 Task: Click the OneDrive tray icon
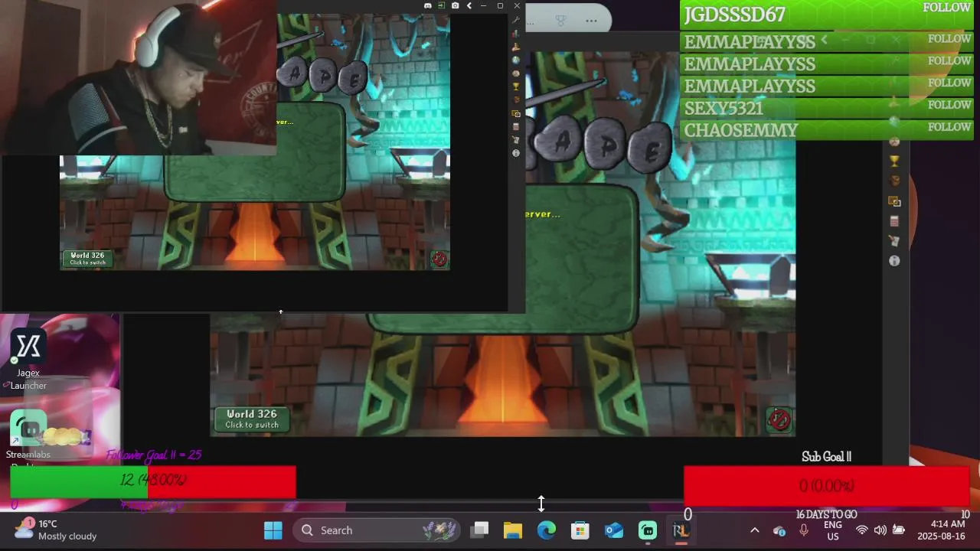click(x=779, y=530)
